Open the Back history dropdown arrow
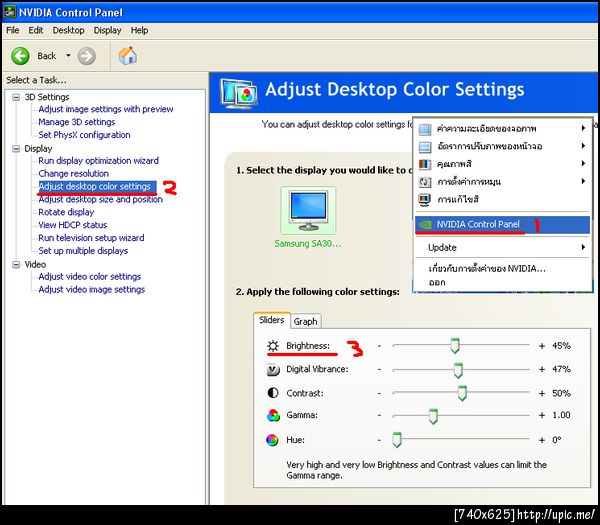Screen dimensions: 600x525 click(x=68, y=56)
